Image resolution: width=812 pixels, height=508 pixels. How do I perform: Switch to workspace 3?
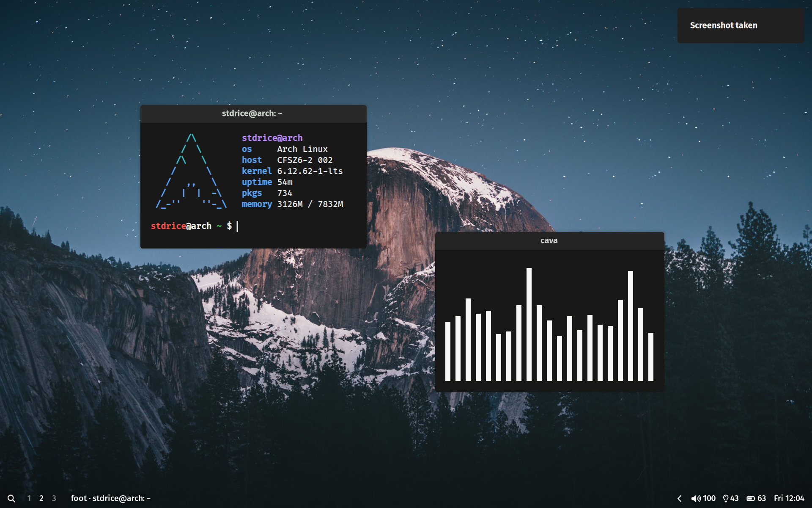point(54,498)
